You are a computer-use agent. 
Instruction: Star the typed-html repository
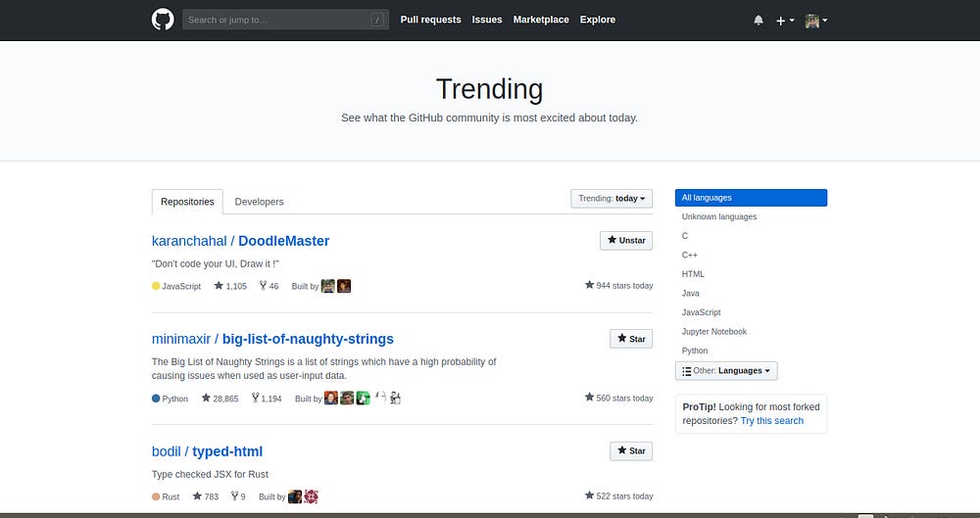631,451
